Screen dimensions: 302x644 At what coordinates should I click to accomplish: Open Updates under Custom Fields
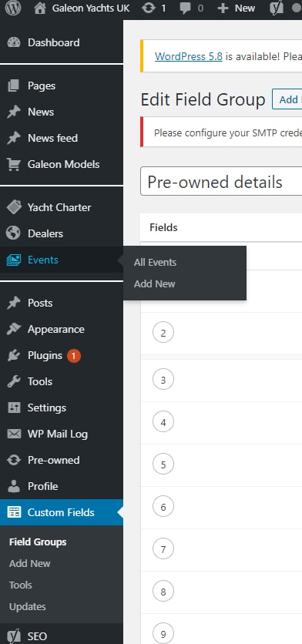[28, 606]
